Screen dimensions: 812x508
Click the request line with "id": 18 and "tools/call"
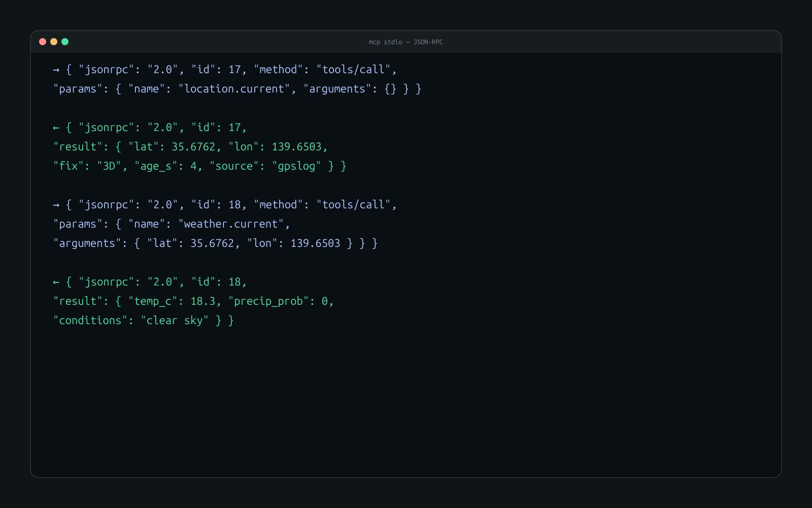(x=225, y=205)
